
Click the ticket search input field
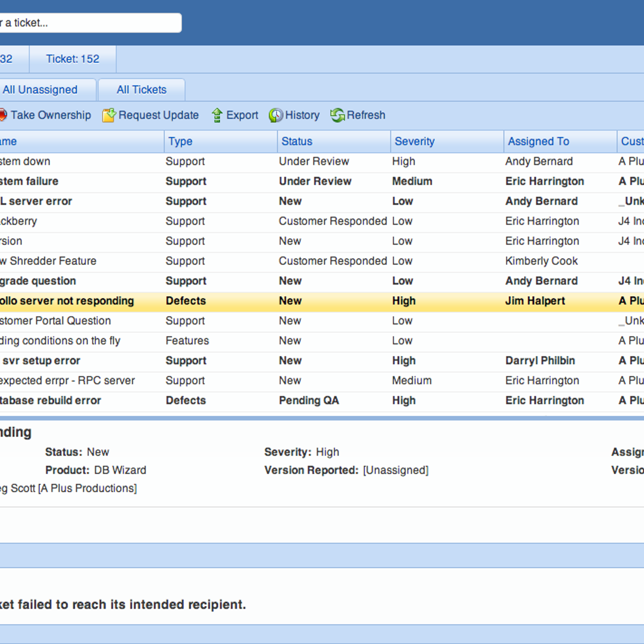tap(91, 23)
